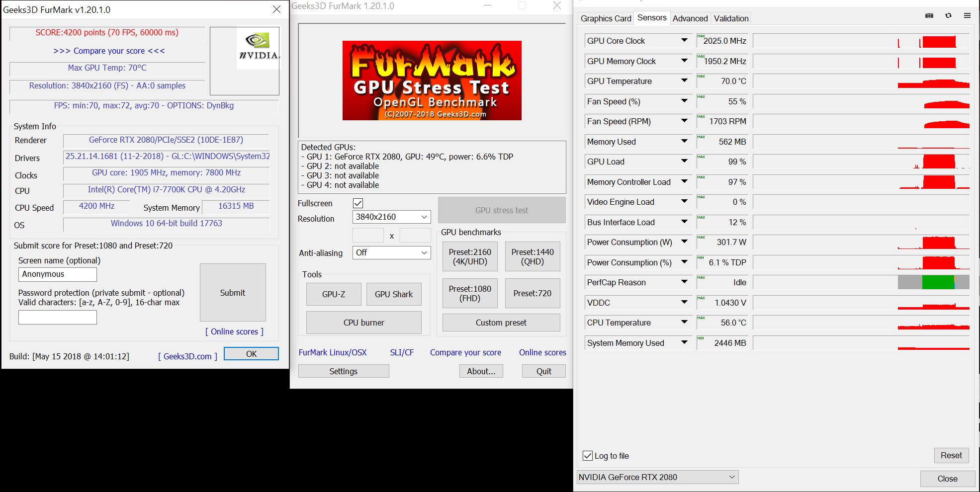This screenshot has height=492, width=980.
Task: Open the Anti-aliasing dropdown
Action: pyautogui.click(x=391, y=253)
